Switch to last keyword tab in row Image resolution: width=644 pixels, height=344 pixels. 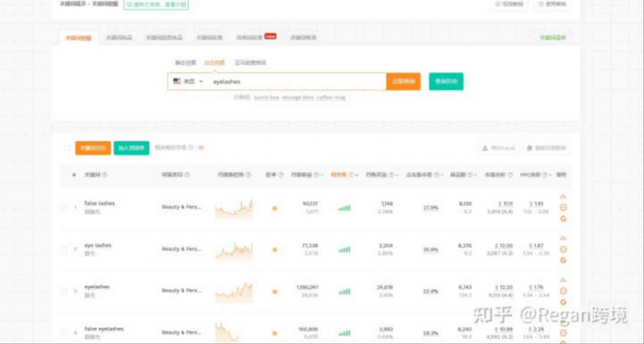click(303, 38)
